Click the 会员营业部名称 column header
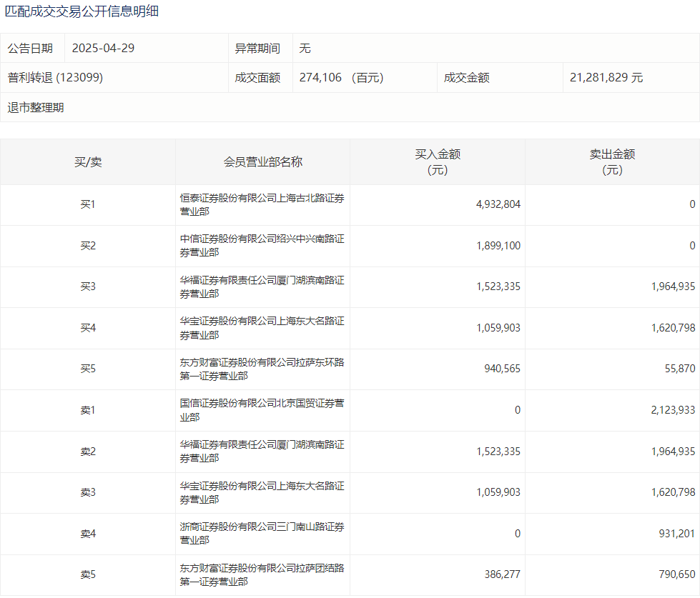The width and height of the screenshot is (700, 598). point(262,162)
